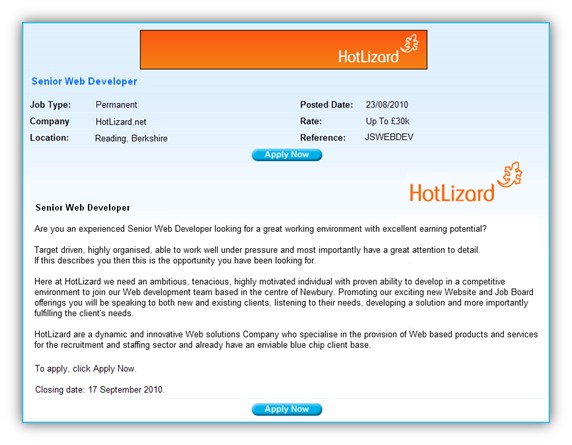The width and height of the screenshot is (572, 445).
Task: Select the rate value Up To £30k
Action: click(x=388, y=121)
